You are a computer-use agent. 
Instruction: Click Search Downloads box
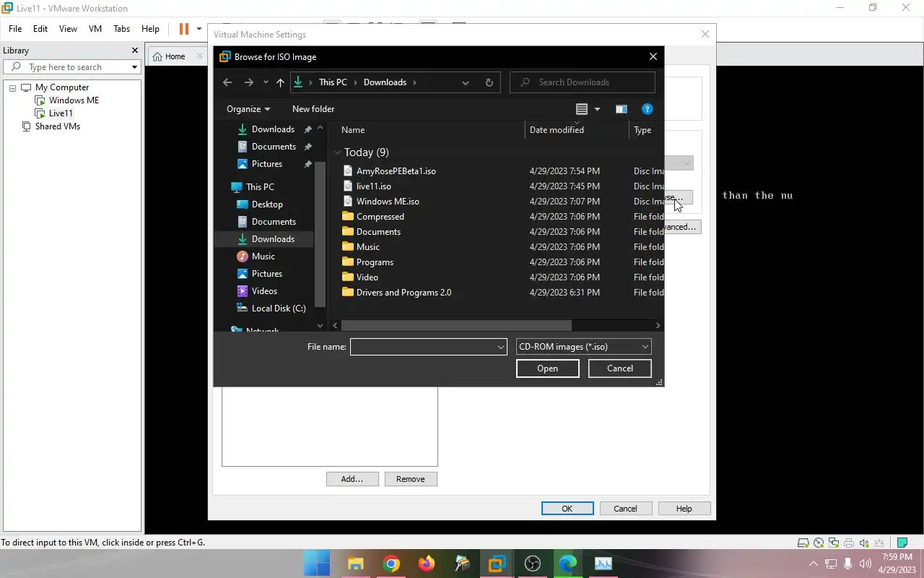[583, 82]
